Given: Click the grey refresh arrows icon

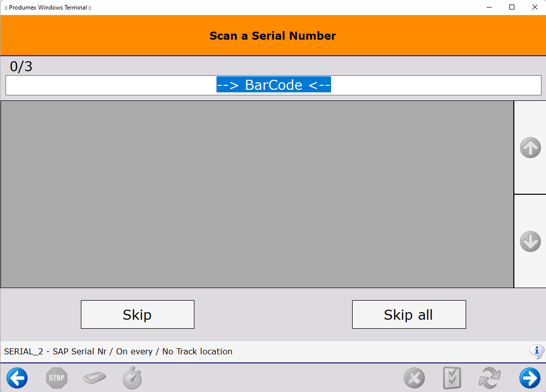Looking at the screenshot, I should pyautogui.click(x=490, y=378).
